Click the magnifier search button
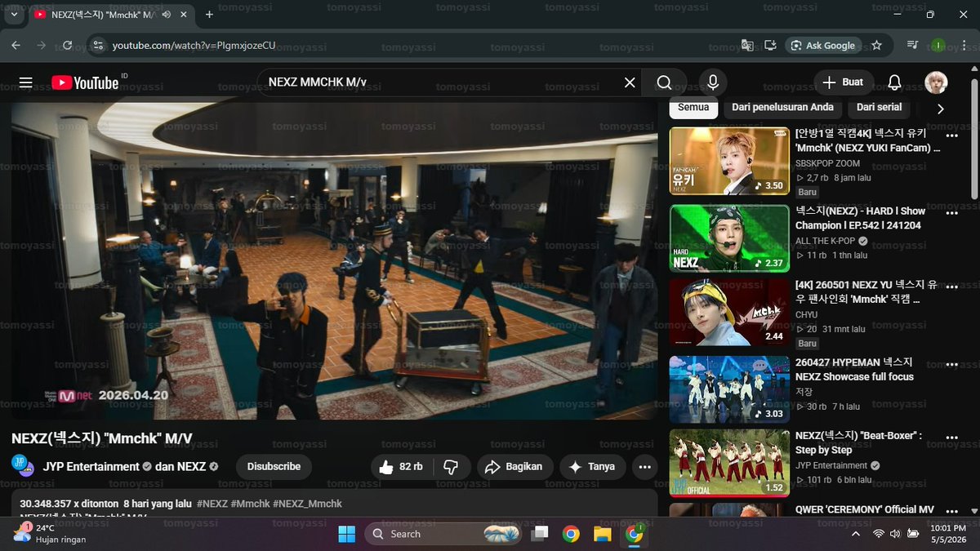The width and height of the screenshot is (980, 551). point(664,82)
